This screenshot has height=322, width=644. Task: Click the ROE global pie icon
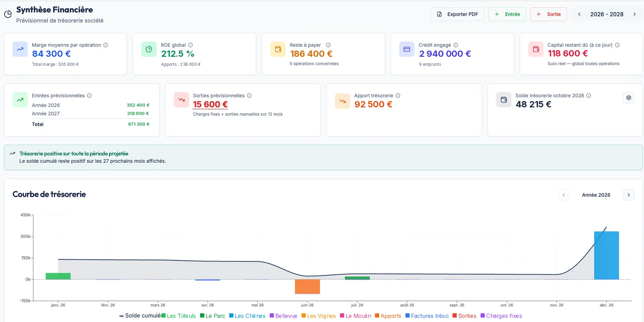pyautogui.click(x=149, y=49)
